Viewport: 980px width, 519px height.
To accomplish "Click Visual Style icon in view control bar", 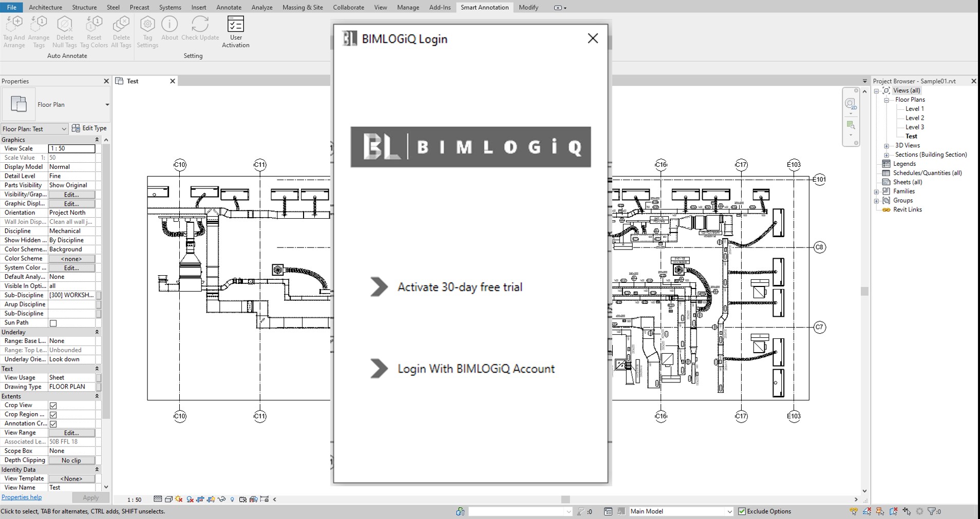I will point(168,499).
